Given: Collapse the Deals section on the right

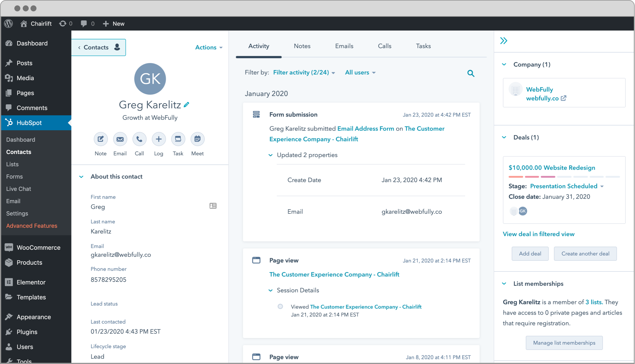Looking at the screenshot, I should click(x=506, y=137).
